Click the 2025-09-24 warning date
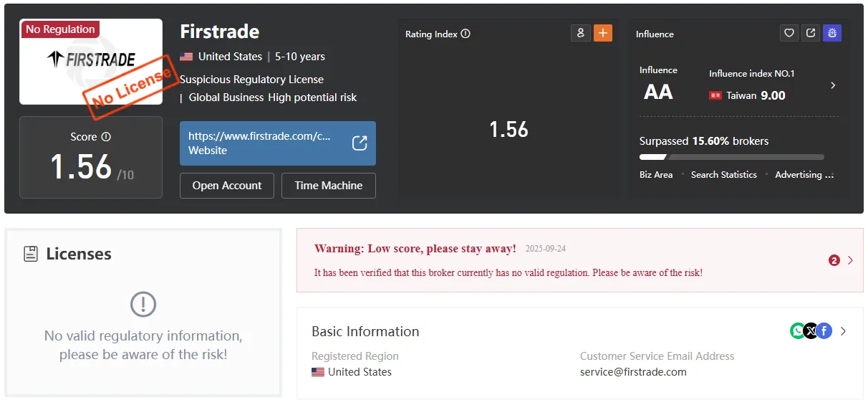 (546, 249)
